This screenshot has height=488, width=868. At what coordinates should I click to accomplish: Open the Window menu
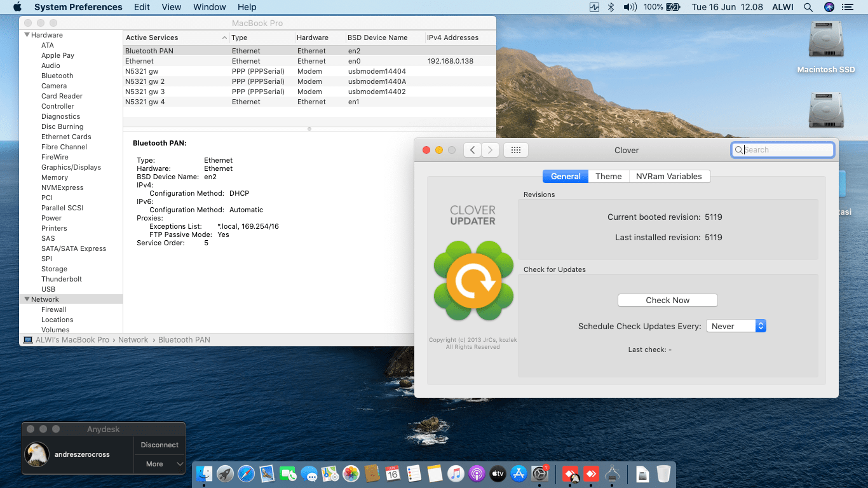pos(210,7)
